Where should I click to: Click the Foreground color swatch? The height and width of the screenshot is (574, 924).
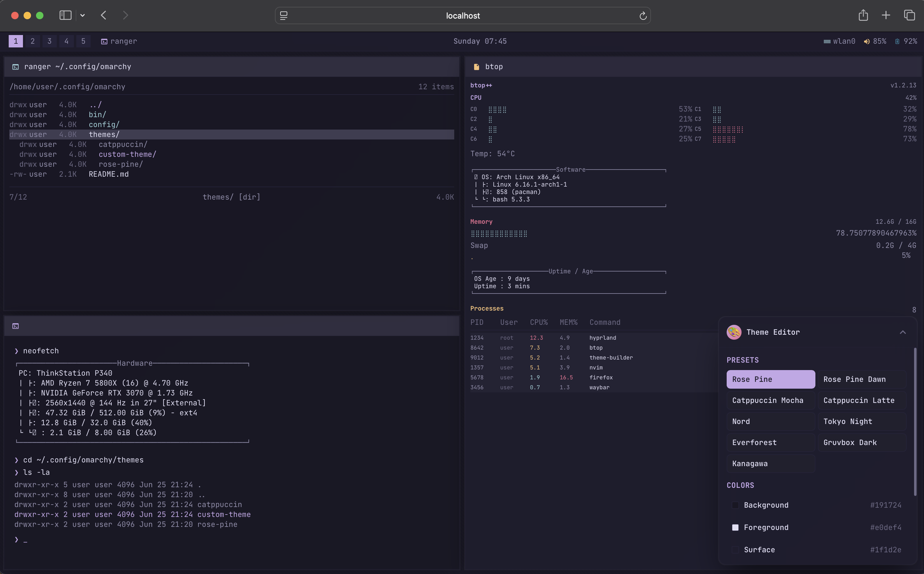(x=735, y=527)
